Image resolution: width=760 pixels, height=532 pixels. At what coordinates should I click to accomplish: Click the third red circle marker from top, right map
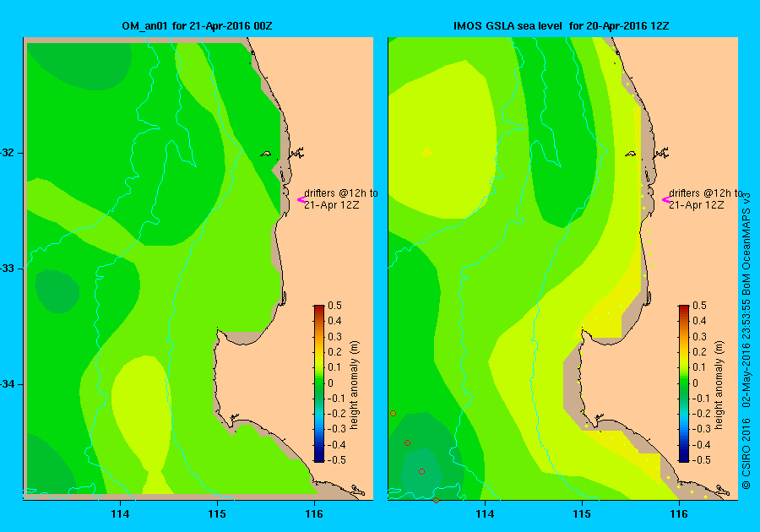[421, 471]
